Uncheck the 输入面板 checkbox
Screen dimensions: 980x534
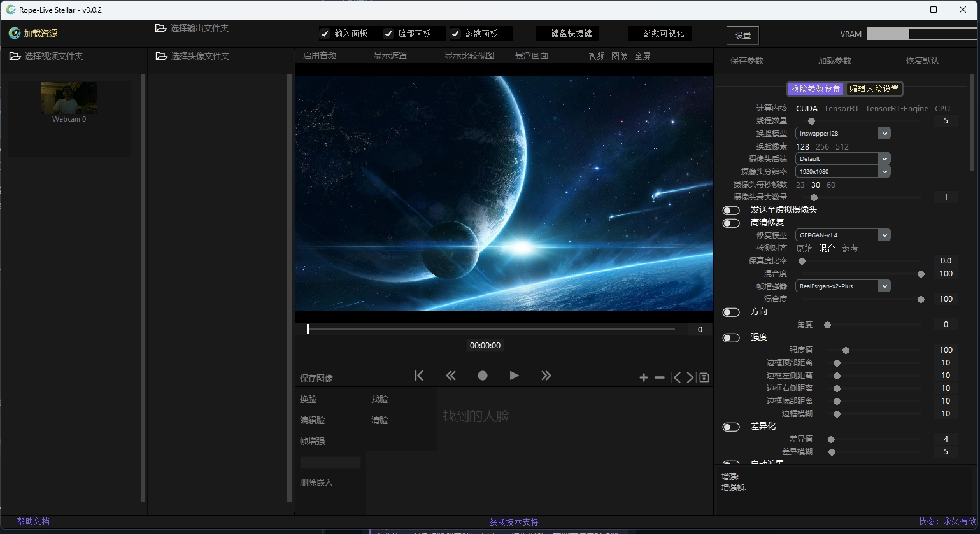pyautogui.click(x=325, y=34)
